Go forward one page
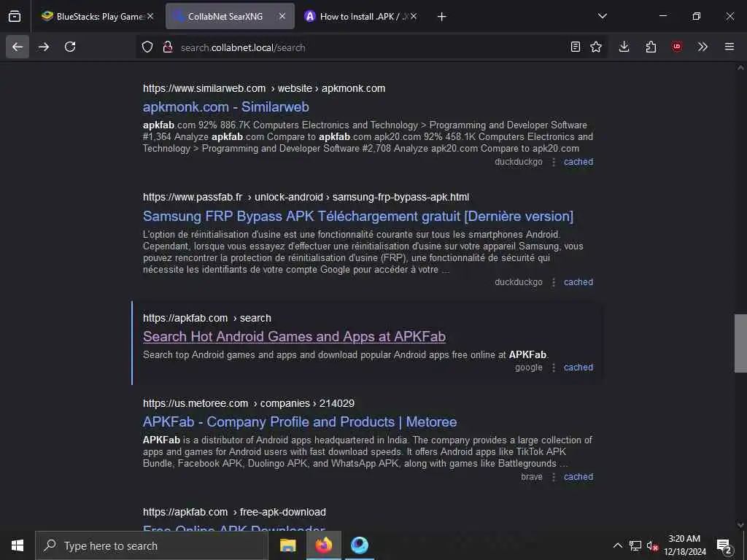 (x=44, y=47)
